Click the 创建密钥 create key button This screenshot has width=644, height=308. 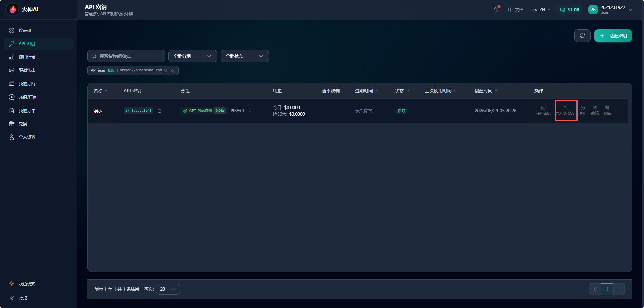point(613,36)
